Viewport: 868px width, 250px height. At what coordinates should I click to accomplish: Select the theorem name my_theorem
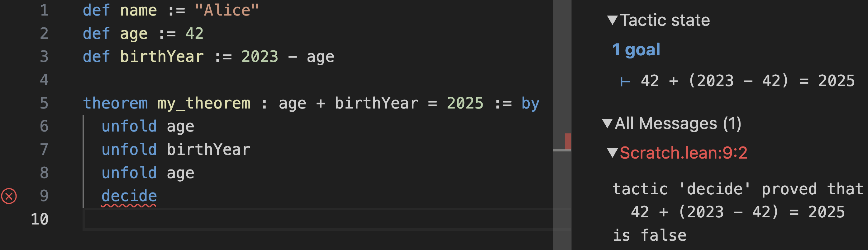click(x=204, y=103)
